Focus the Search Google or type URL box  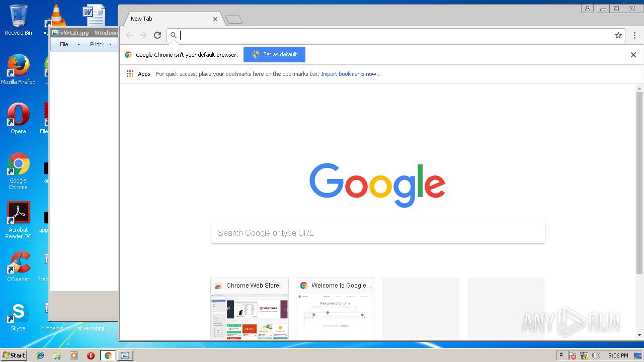(x=378, y=232)
